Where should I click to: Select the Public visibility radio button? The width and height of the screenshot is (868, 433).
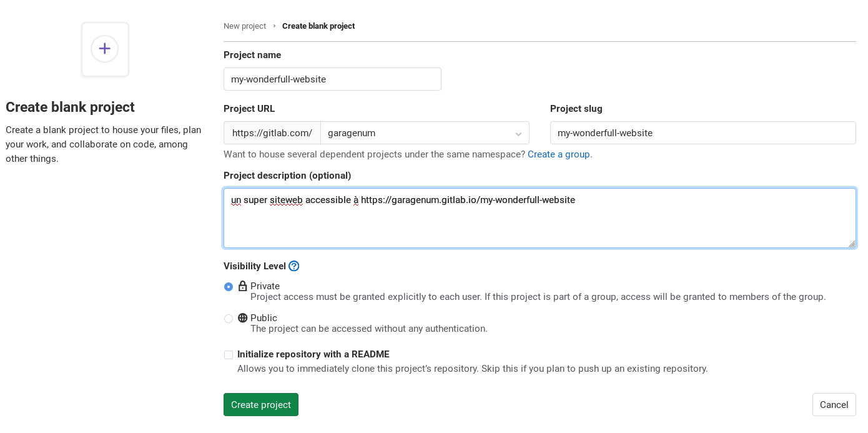[229, 319]
